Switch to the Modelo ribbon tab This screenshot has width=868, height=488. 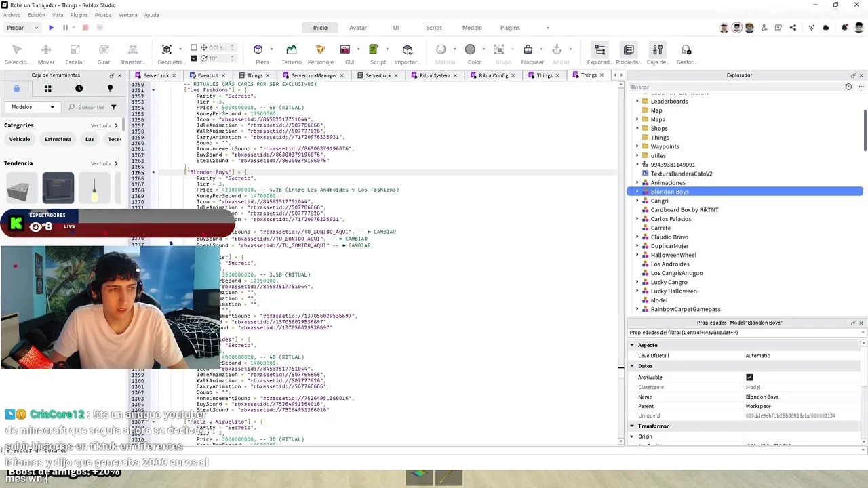tap(472, 28)
